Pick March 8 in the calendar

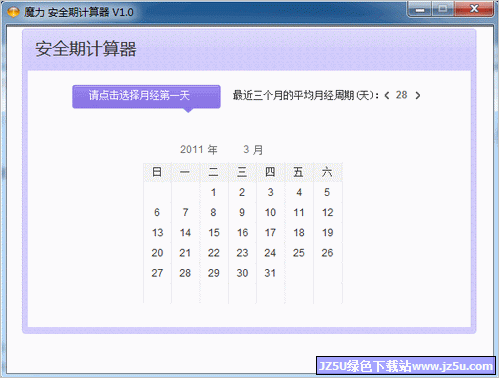(214, 212)
